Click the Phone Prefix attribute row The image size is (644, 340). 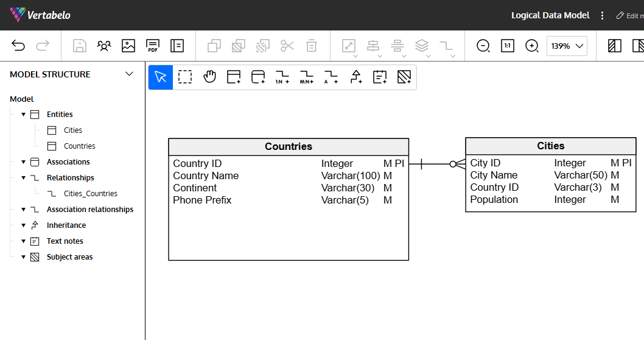(289, 200)
